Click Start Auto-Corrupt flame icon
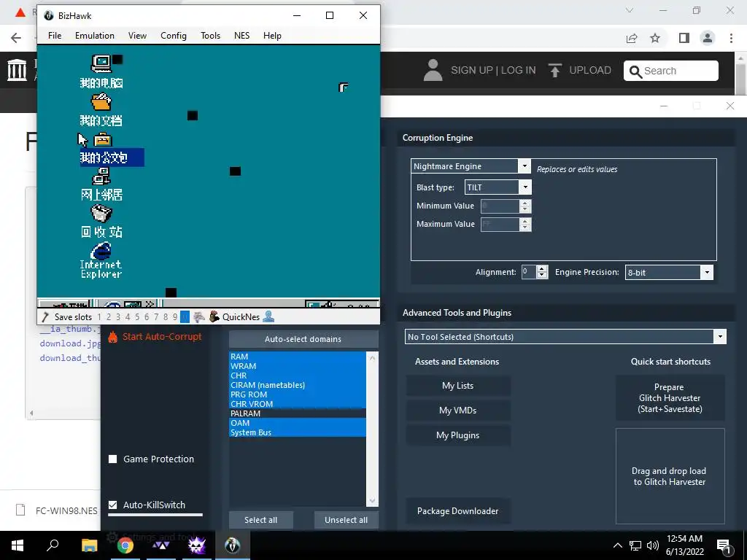The height and width of the screenshot is (560, 747). [x=112, y=337]
